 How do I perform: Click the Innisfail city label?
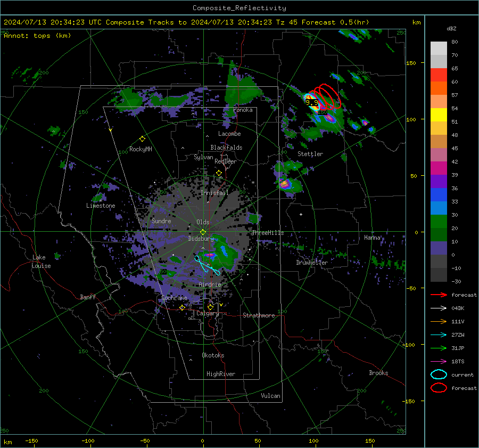[214, 193]
